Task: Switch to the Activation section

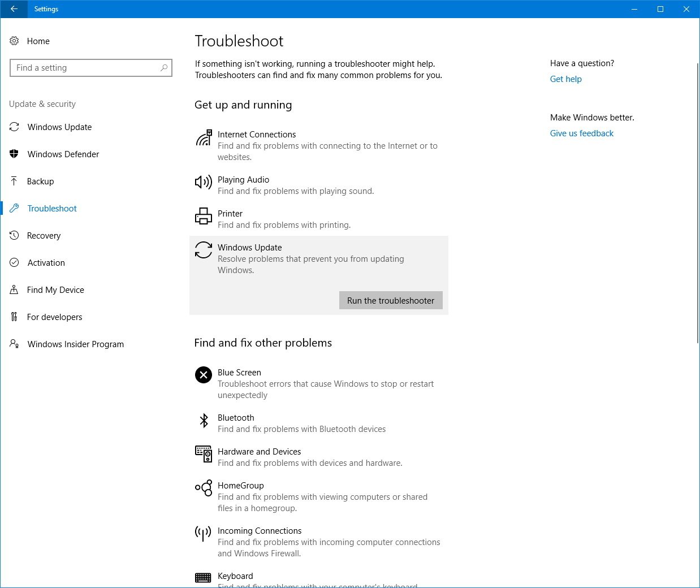Action: coord(46,262)
